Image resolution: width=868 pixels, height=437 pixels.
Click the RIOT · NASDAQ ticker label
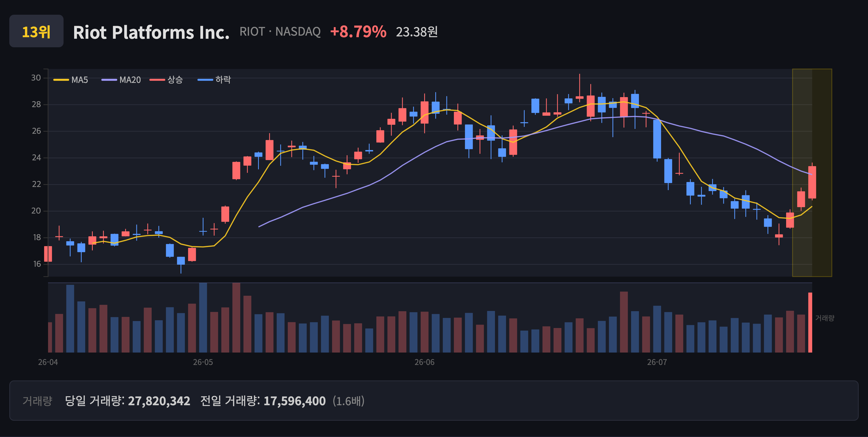click(x=280, y=32)
